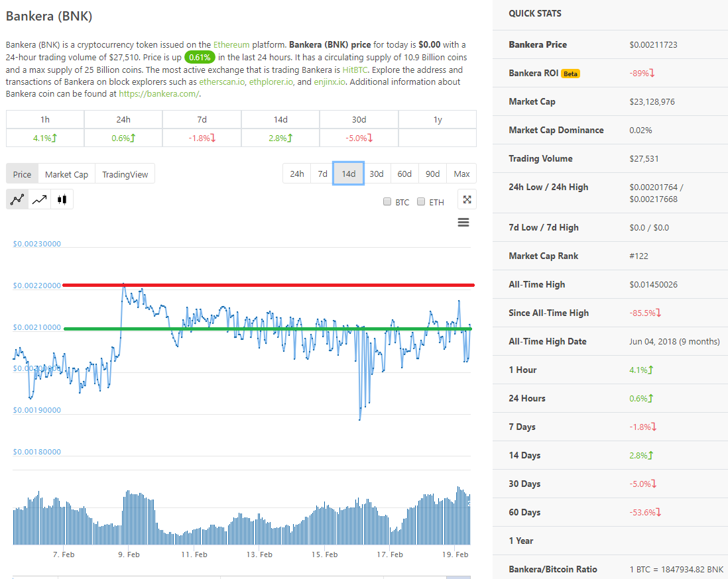Open the ethplorer.io explorer link

271,81
